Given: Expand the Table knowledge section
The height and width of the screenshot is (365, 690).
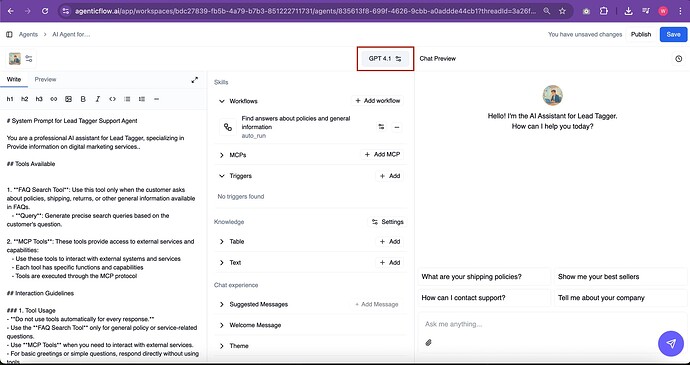Looking at the screenshot, I should click(222, 241).
